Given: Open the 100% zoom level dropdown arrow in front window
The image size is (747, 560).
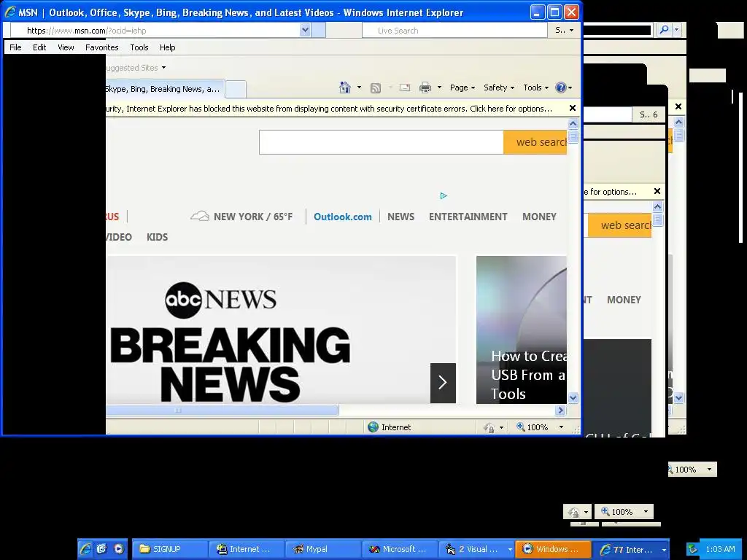Looking at the screenshot, I should pyautogui.click(x=561, y=427).
